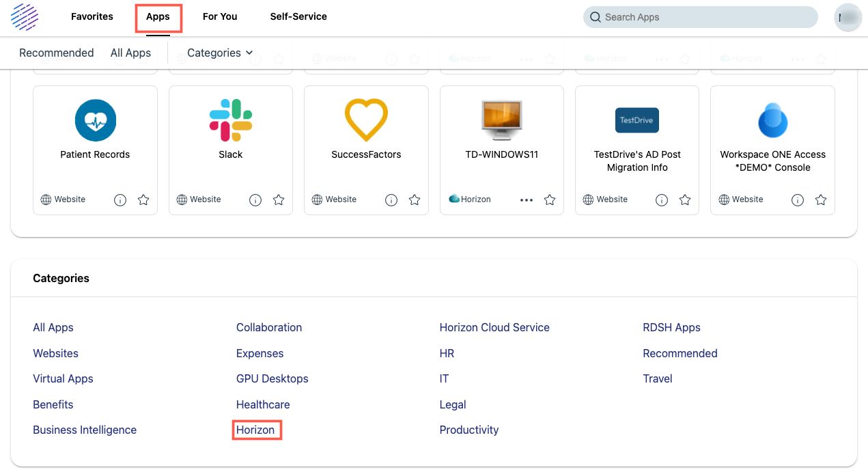The image size is (868, 472).
Task: Launch the TD-WINDOWS11 desktop icon
Action: 501,120
